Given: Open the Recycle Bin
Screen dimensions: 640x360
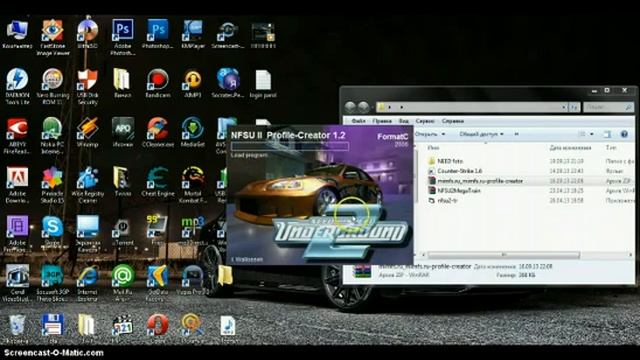Looking at the screenshot, I should click(17, 329).
